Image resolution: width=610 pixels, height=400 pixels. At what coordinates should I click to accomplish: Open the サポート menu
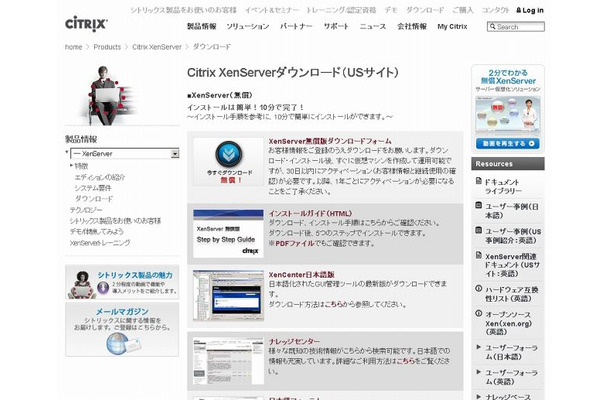click(x=336, y=26)
